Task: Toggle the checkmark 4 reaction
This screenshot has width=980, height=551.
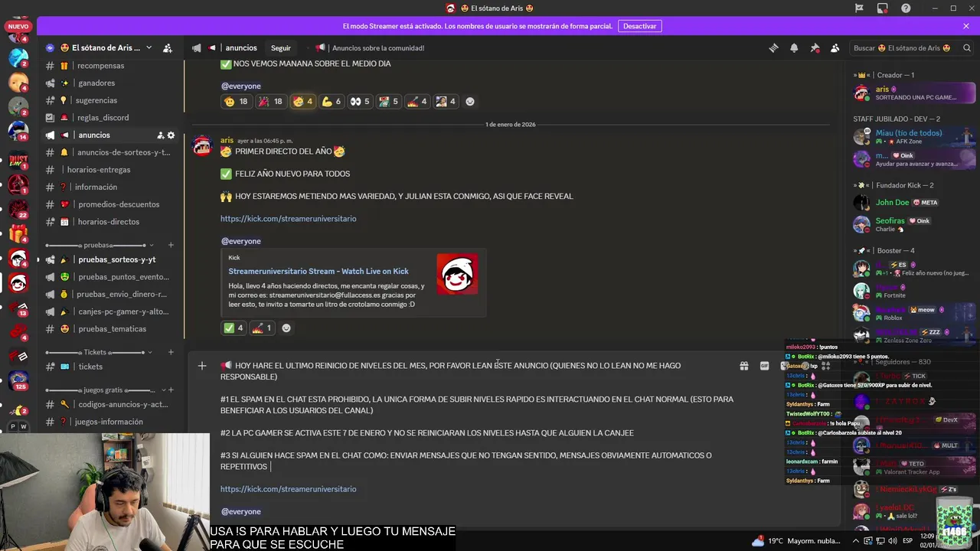Action: (233, 328)
